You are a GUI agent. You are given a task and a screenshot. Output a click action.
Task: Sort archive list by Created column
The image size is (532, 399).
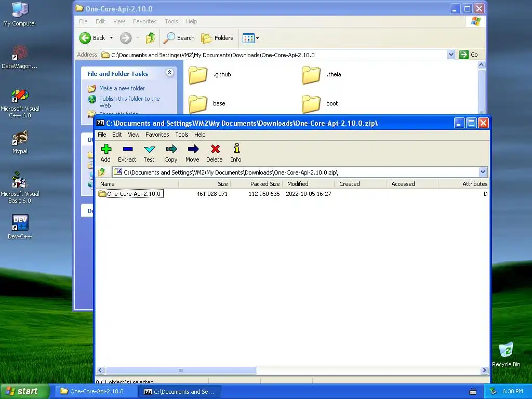point(361,184)
